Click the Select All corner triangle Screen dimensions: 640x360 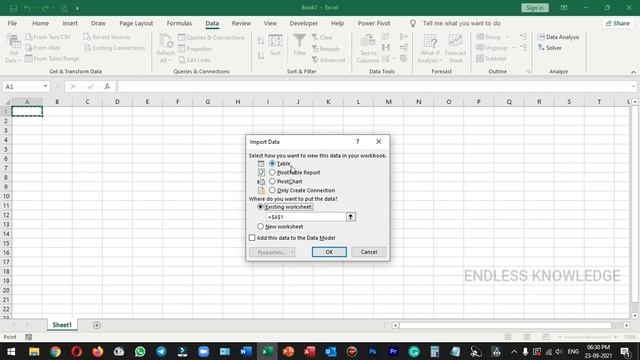click(x=7, y=102)
